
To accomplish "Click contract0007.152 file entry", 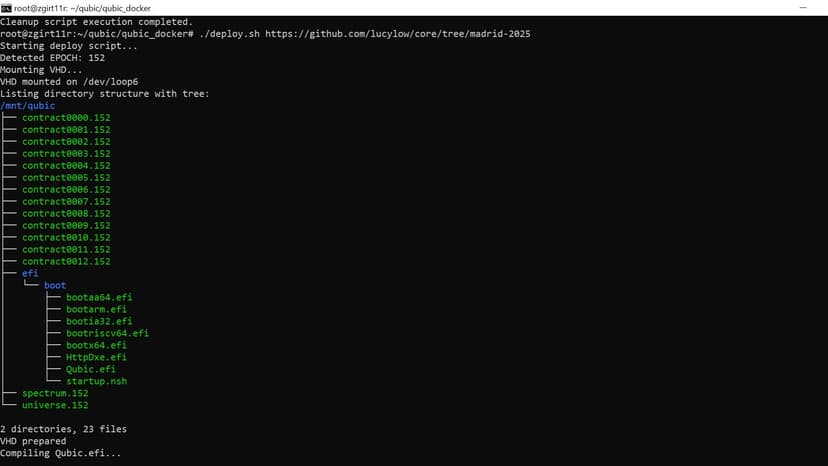I will [66, 202].
